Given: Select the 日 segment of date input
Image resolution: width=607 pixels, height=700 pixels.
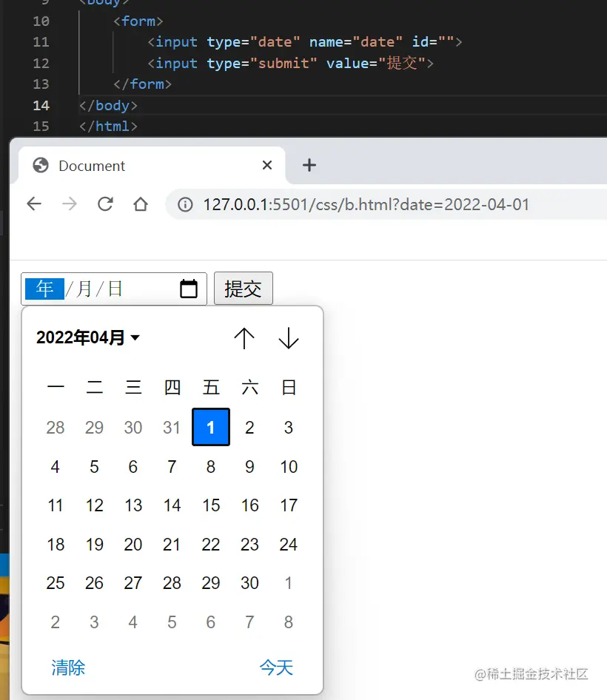Looking at the screenshot, I should pyautogui.click(x=115, y=289).
